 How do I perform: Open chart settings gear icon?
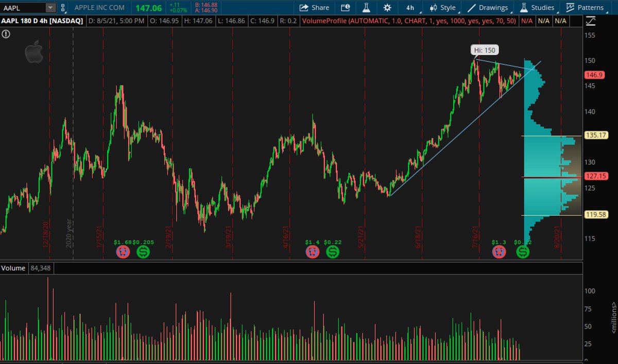pyautogui.click(x=387, y=8)
